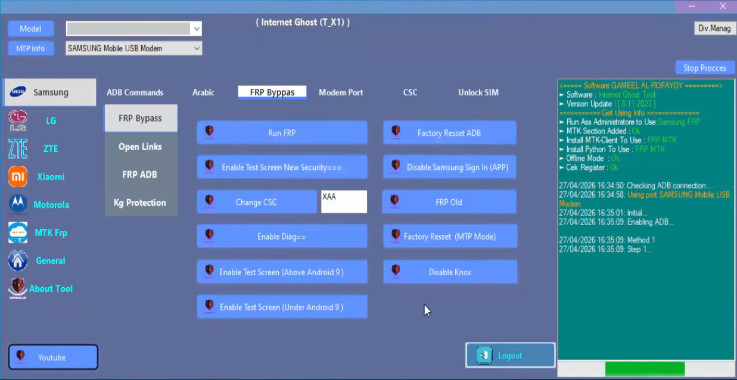This screenshot has width=737, height=380.
Task: Click shield icon on Disable Knox button
Action: click(396, 270)
